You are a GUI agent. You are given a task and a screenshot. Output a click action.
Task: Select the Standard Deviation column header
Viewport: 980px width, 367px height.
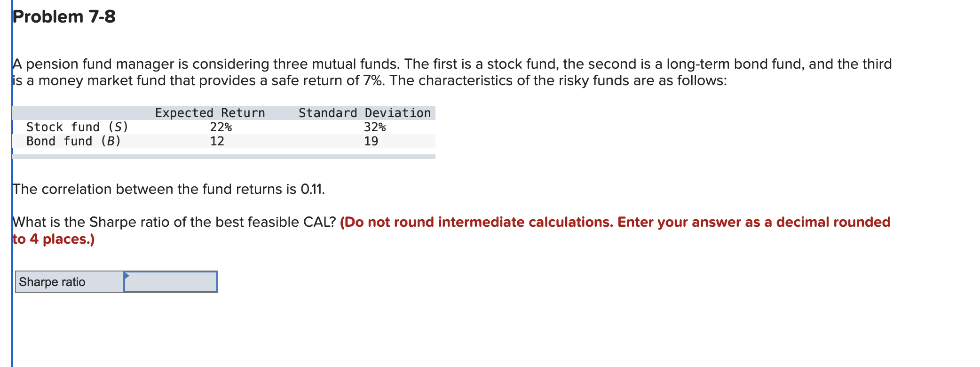coord(364,112)
